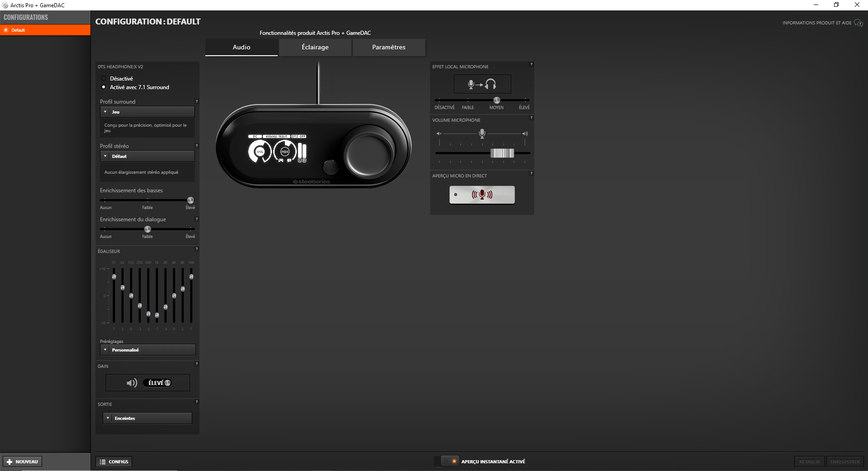Click the help icon in Gain section
Image resolution: width=868 pixels, height=471 pixels.
(196, 364)
